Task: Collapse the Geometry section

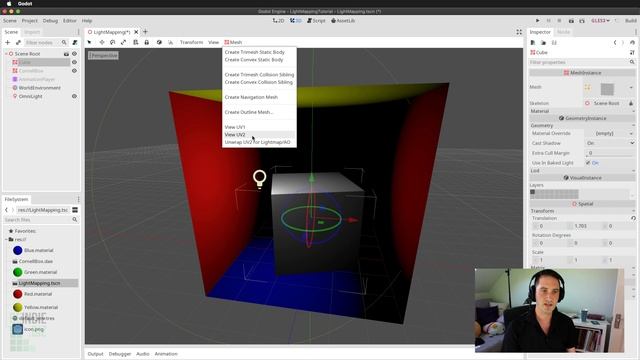Action: click(582, 125)
